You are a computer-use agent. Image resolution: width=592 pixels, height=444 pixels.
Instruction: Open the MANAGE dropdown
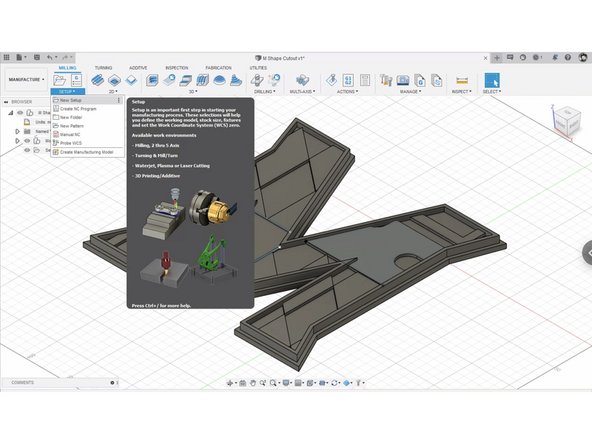coord(411,91)
